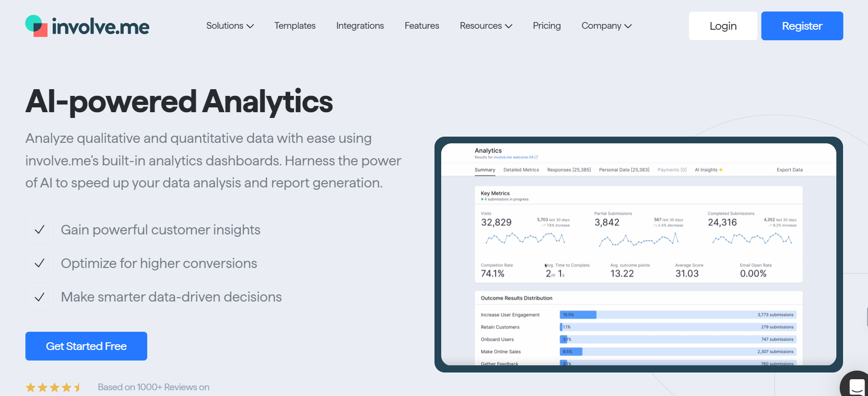Open the Pricing page
Image resolution: width=868 pixels, height=396 pixels.
tap(547, 26)
